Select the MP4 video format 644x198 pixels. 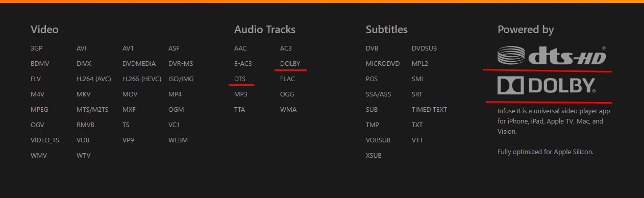pyautogui.click(x=175, y=94)
